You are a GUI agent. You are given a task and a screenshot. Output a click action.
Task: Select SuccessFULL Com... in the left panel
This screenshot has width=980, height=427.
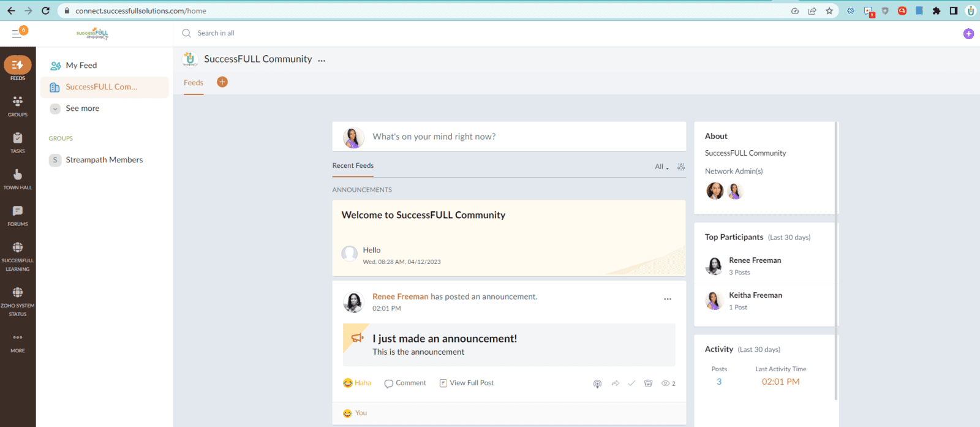click(104, 87)
